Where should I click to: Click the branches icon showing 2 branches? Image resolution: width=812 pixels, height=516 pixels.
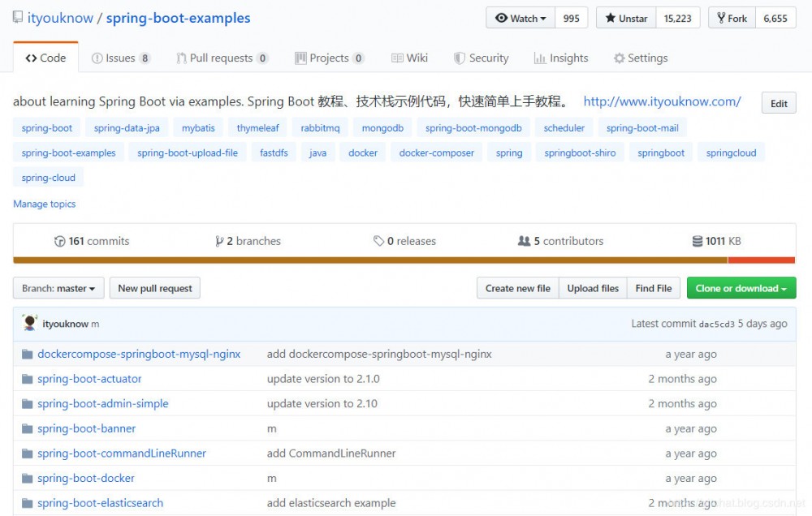point(219,241)
